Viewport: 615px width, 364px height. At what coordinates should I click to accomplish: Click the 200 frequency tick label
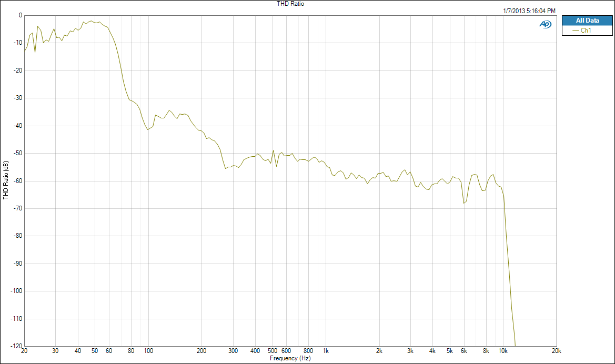(x=201, y=351)
